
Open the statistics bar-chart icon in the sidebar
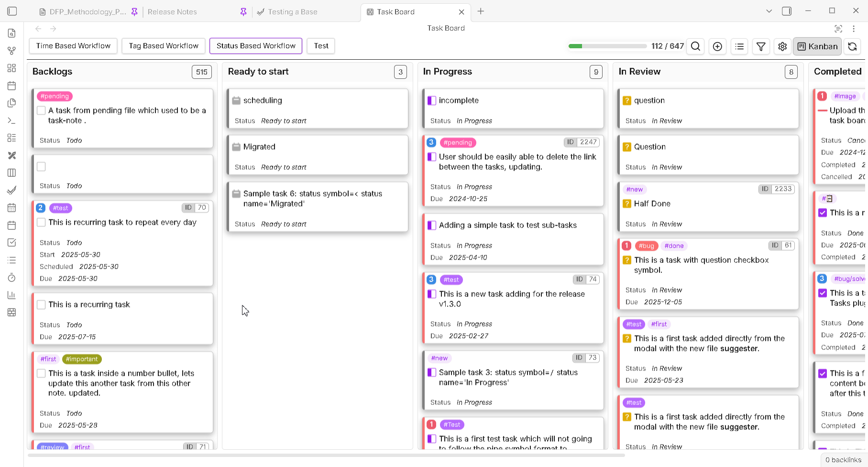coord(11,295)
